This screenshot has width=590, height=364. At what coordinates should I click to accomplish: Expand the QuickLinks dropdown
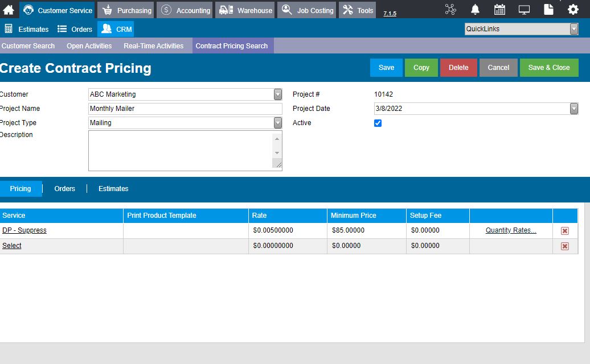tap(574, 29)
